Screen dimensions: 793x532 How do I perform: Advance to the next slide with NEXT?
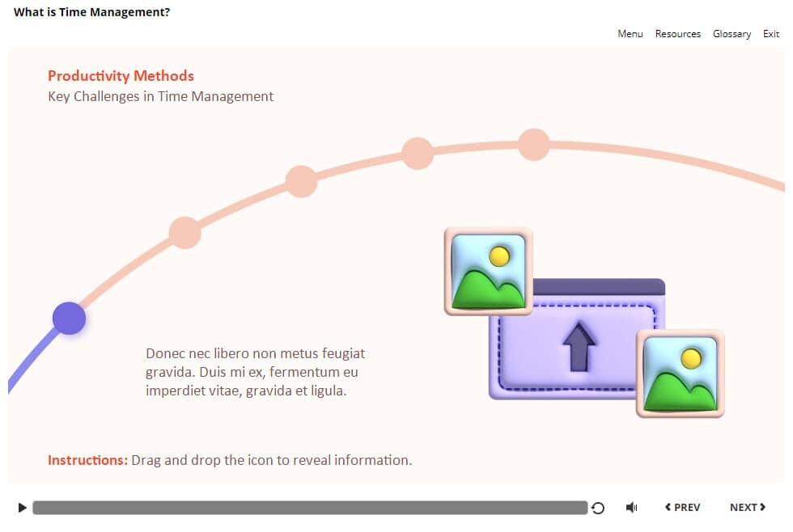(748, 508)
